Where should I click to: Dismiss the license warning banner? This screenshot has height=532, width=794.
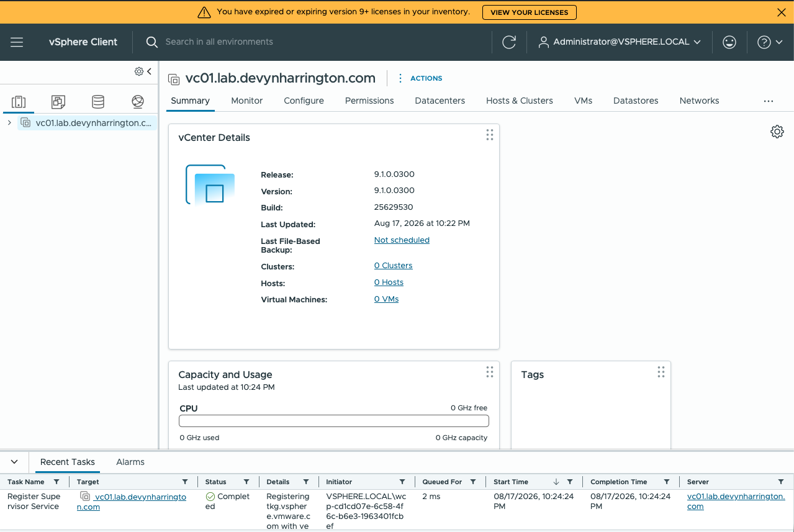coord(782,12)
